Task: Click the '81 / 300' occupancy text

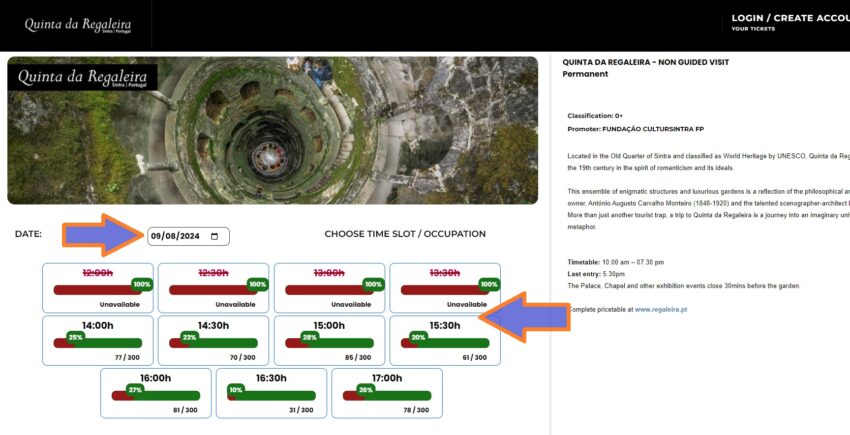Action: (x=185, y=410)
